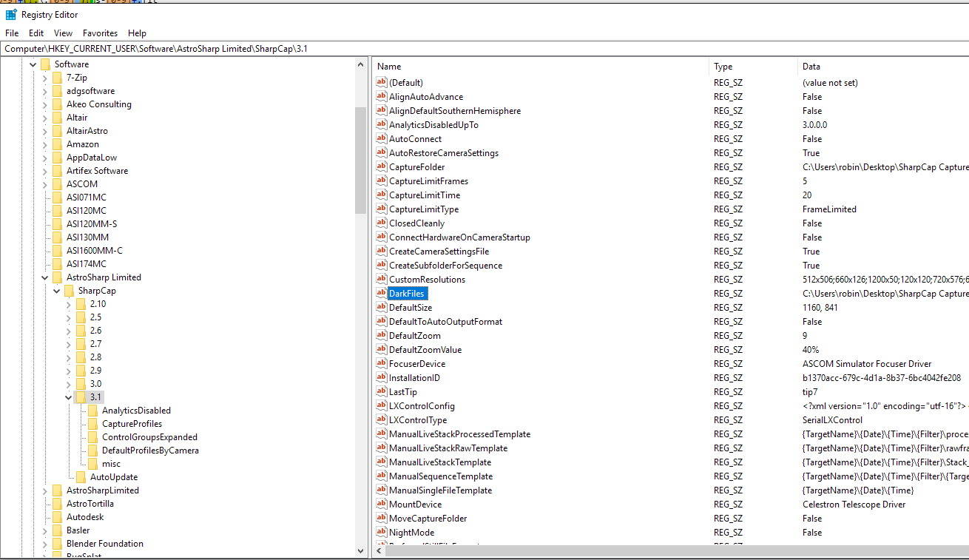Select the AstroTortilla key
This screenshot has height=560, width=969.
[x=90, y=504]
